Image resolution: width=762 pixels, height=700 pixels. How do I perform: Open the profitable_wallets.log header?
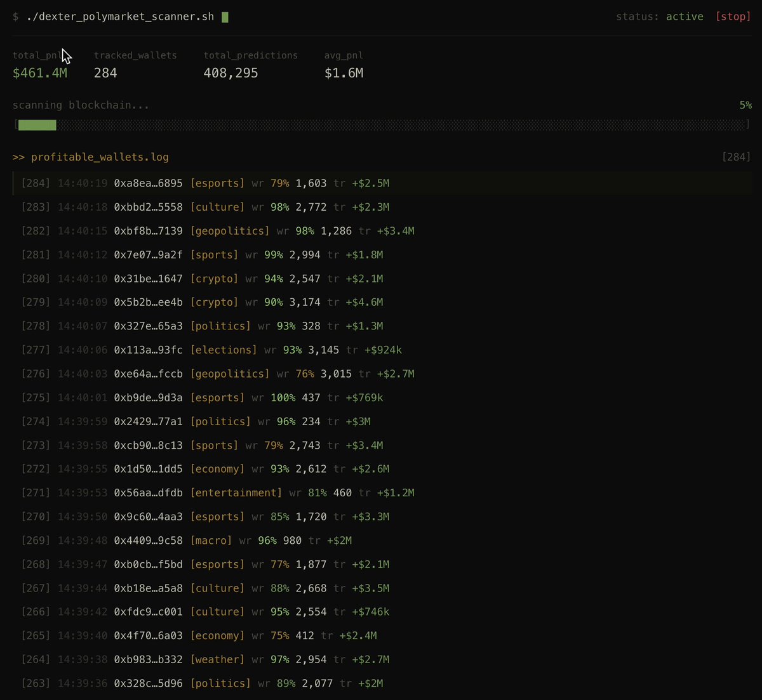[x=91, y=157]
